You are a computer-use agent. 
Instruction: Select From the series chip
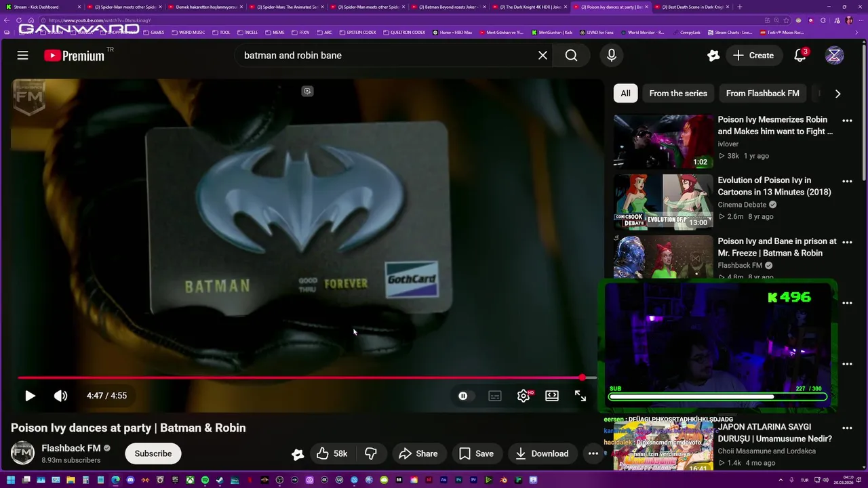(678, 94)
